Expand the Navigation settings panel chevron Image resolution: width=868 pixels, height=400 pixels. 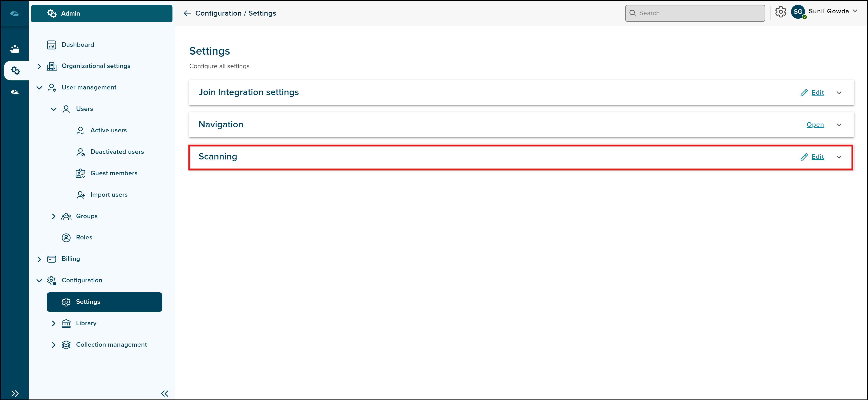click(x=839, y=125)
